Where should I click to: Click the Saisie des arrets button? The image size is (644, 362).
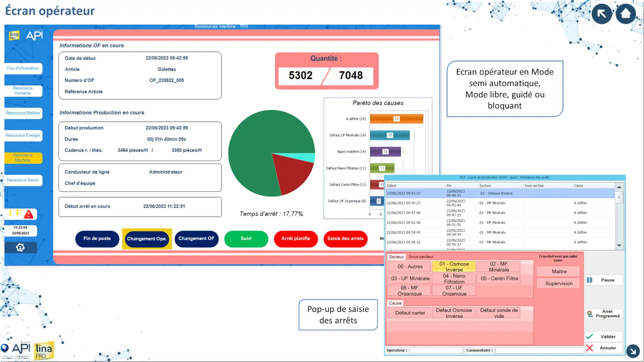click(x=345, y=239)
